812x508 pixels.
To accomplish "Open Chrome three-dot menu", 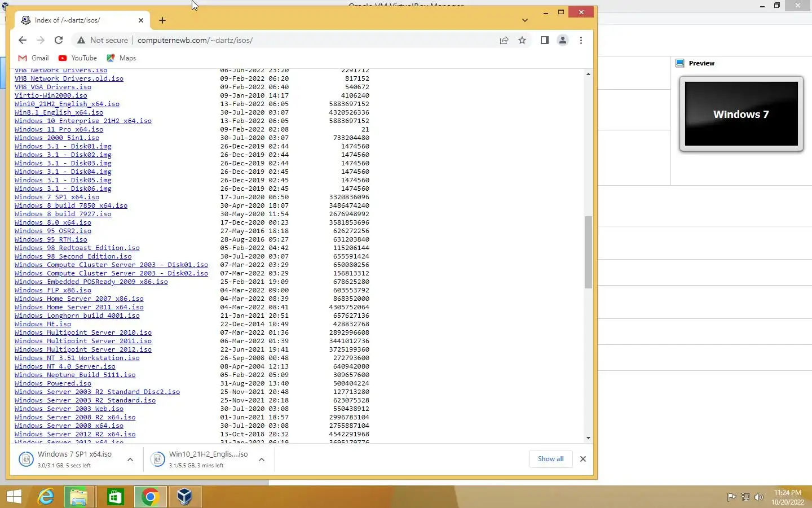I will (x=581, y=40).
